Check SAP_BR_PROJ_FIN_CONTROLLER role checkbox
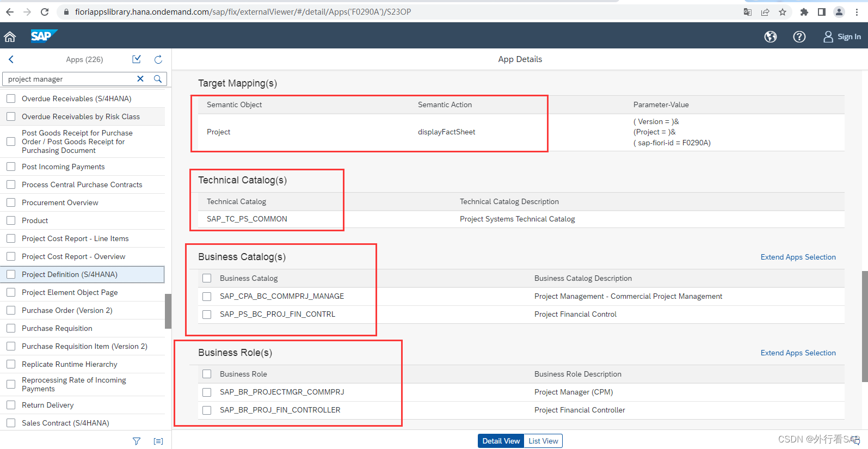868x449 pixels. [x=207, y=410]
